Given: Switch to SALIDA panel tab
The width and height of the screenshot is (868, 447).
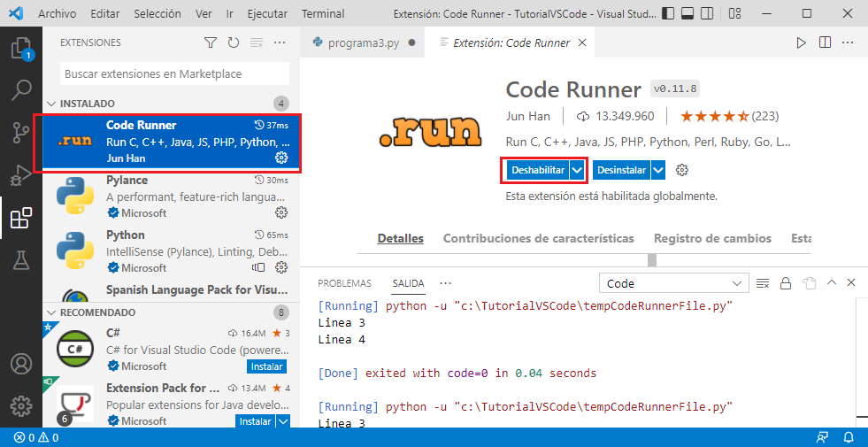Looking at the screenshot, I should tap(409, 283).
